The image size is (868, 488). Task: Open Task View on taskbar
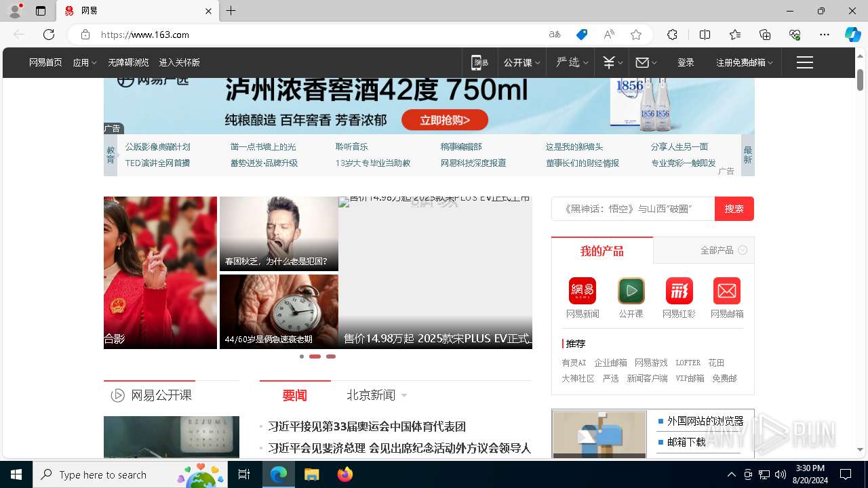tap(244, 474)
